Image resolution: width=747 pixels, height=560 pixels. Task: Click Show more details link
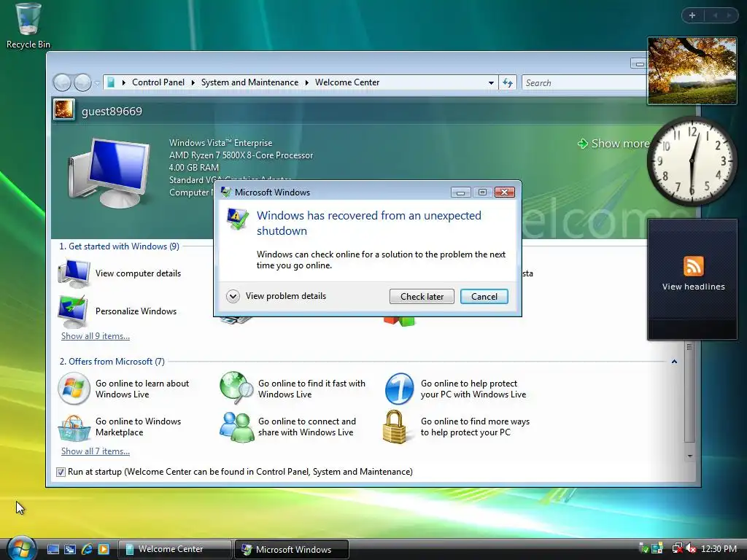[614, 144]
